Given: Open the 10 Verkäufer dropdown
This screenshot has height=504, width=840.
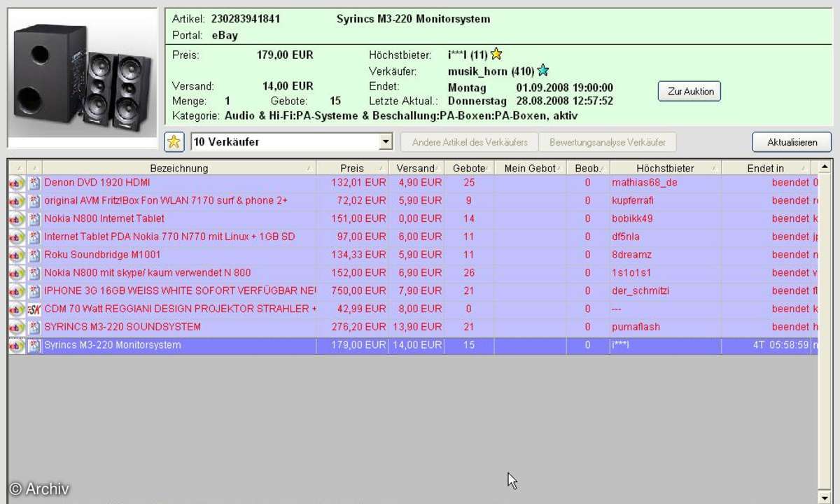Looking at the screenshot, I should pos(385,142).
